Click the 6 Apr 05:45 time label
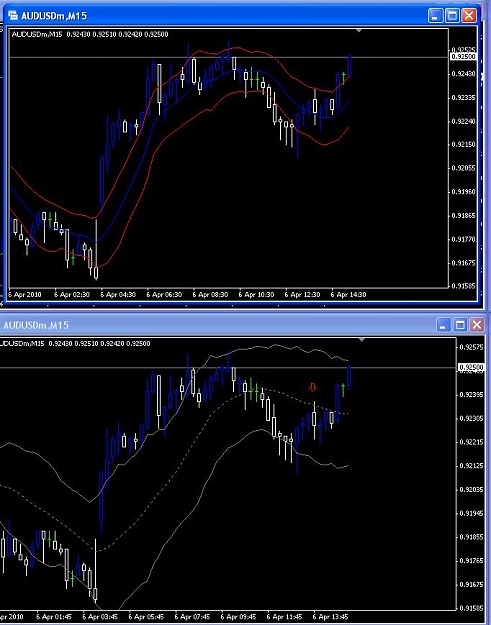The height and width of the screenshot is (625, 491). 146,617
